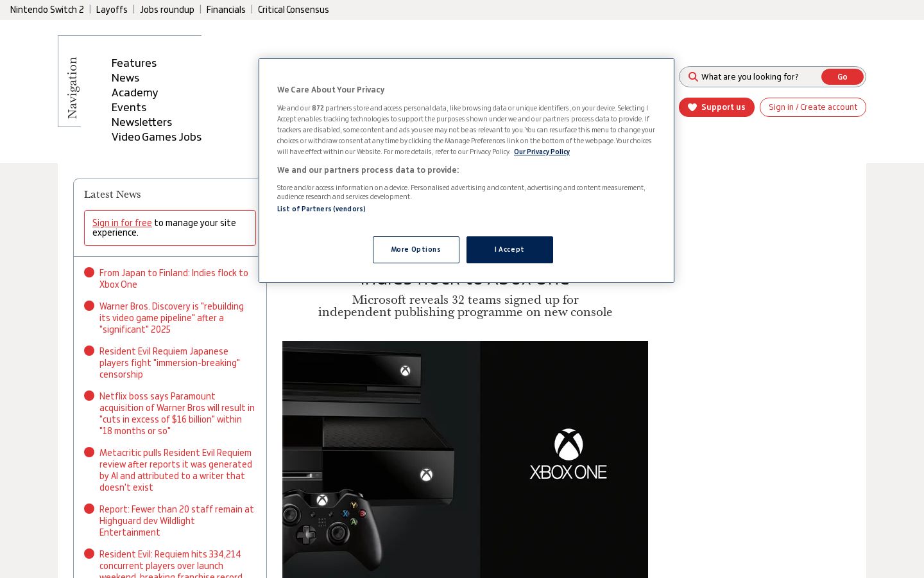Click the Xbox One console article image
Screen dimensions: 924x578
(465, 460)
